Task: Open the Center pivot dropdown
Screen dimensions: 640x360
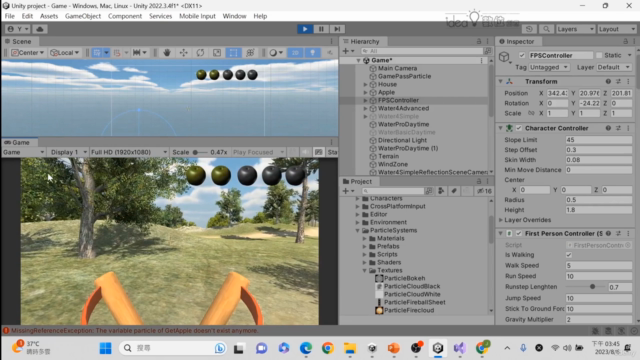Action: [x=28, y=53]
